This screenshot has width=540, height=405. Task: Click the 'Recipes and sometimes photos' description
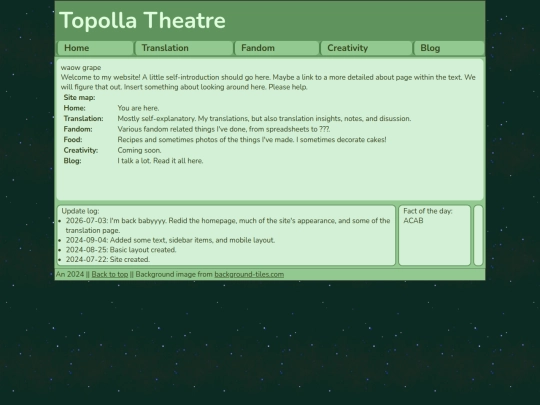pyautogui.click(x=252, y=140)
